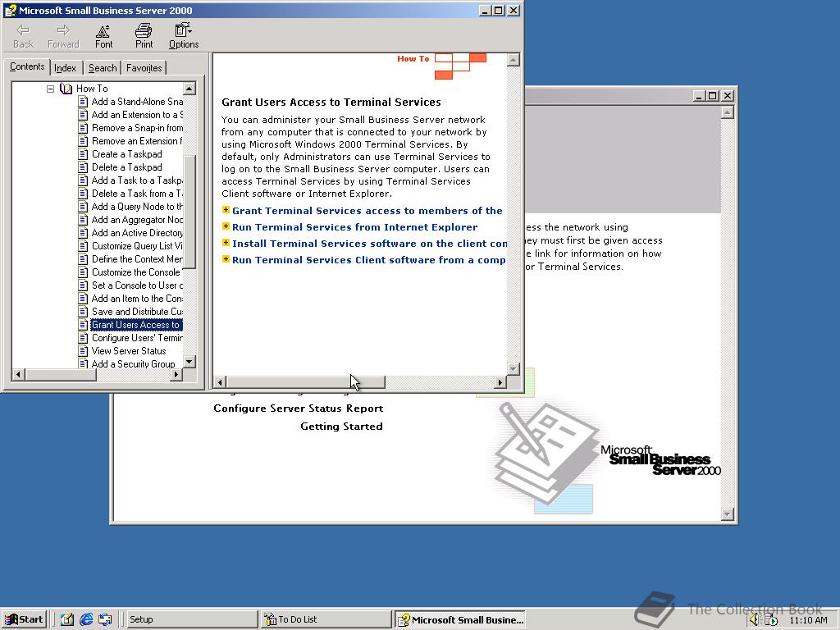Switch to the Search tab

pyautogui.click(x=103, y=68)
